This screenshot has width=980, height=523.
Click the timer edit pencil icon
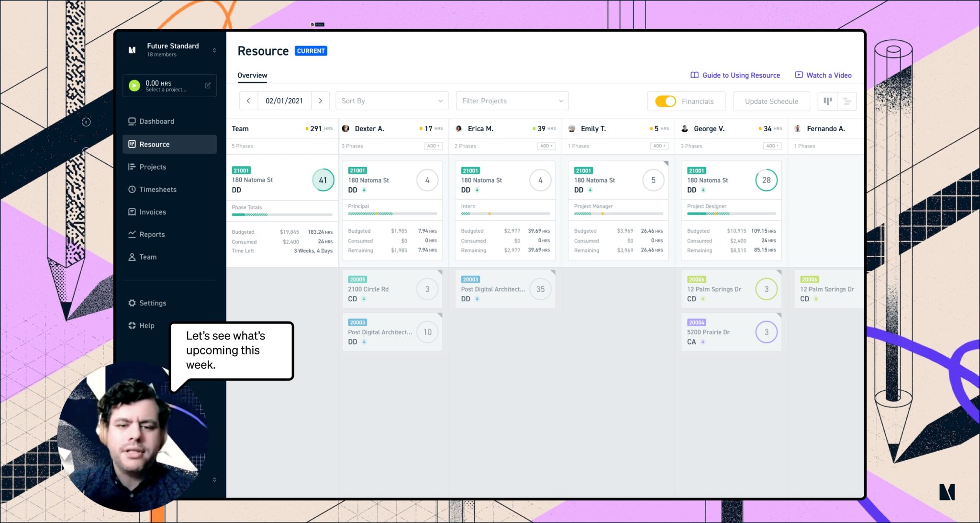[208, 86]
